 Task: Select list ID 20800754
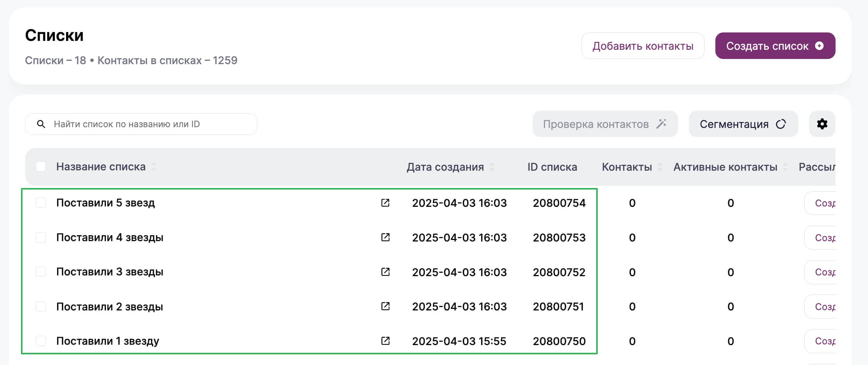coord(559,203)
